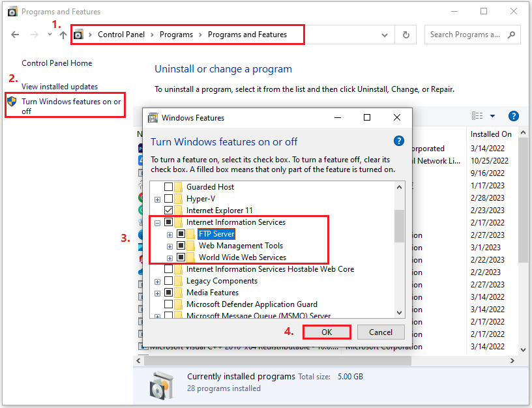Expand the Media Features node
This screenshot has width=532, height=408.
(x=157, y=294)
